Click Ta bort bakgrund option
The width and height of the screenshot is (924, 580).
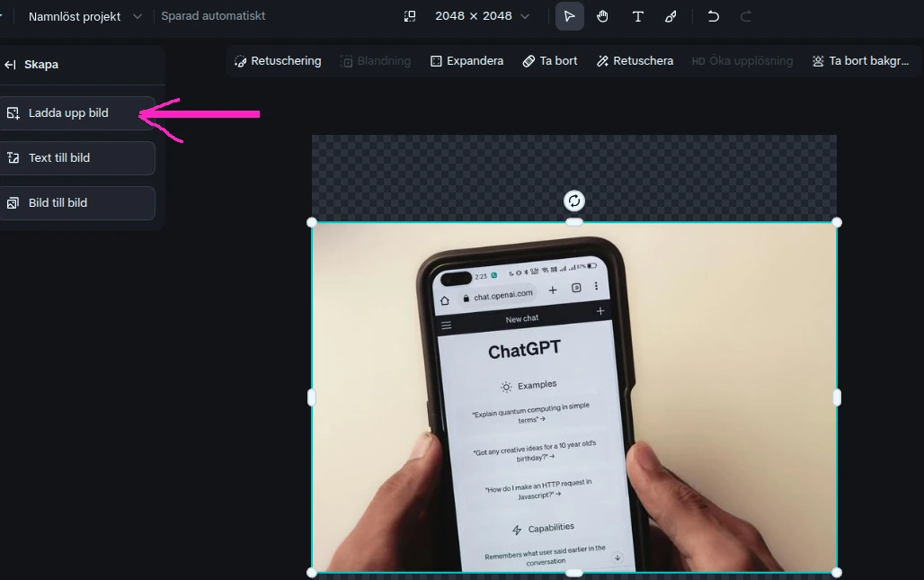tap(860, 61)
